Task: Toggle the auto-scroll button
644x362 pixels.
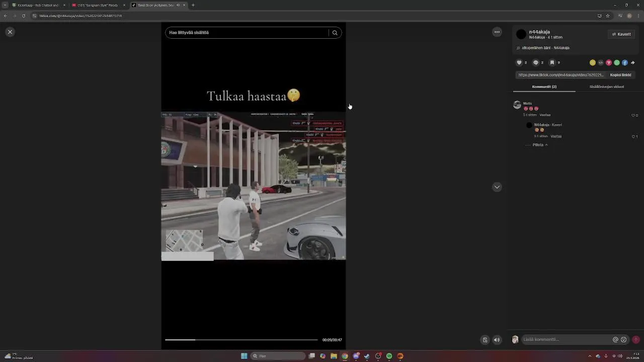Action: tap(485, 340)
